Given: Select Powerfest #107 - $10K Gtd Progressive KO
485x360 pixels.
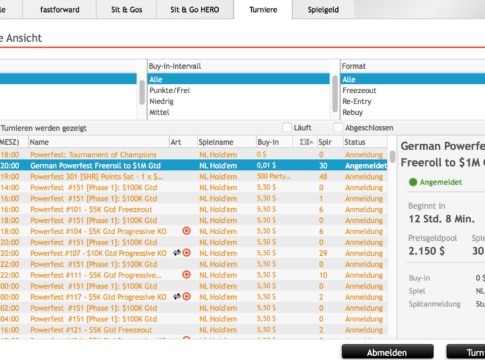Looking at the screenshot, I should click(x=193, y=253).
